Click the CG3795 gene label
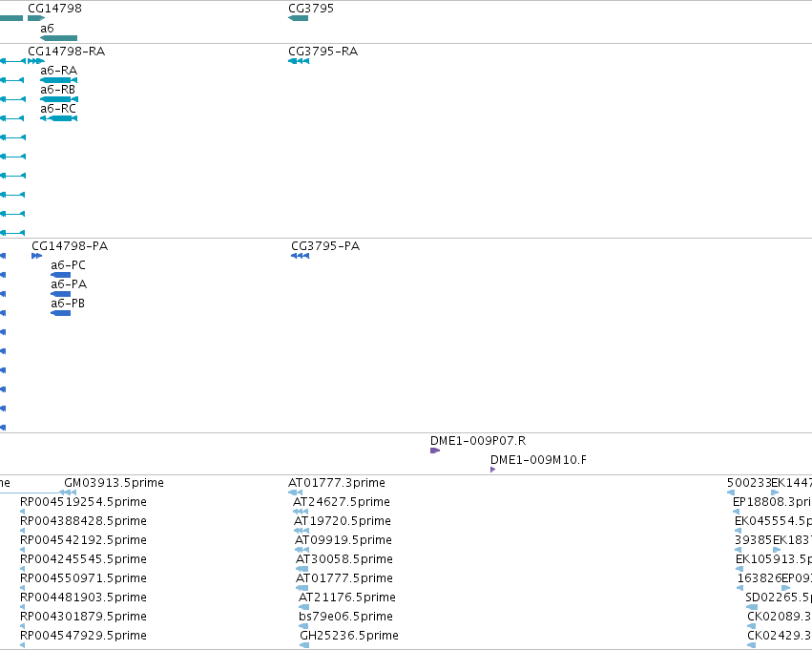 coord(311,9)
